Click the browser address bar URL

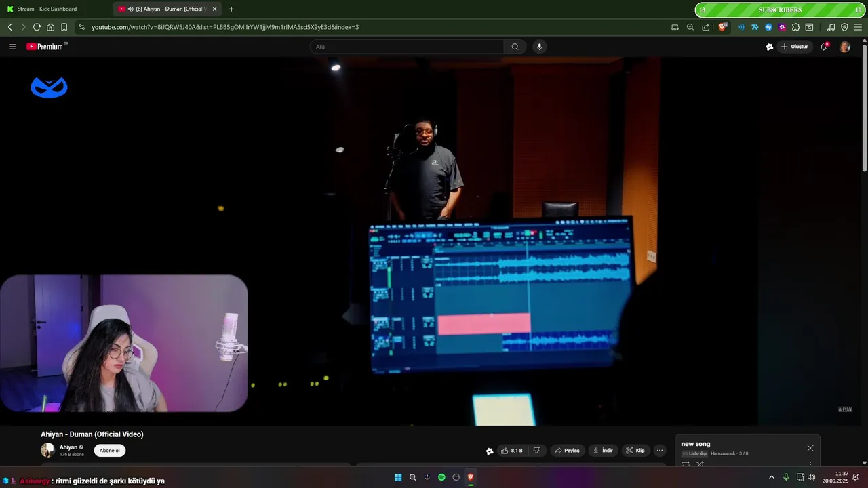coord(225,27)
